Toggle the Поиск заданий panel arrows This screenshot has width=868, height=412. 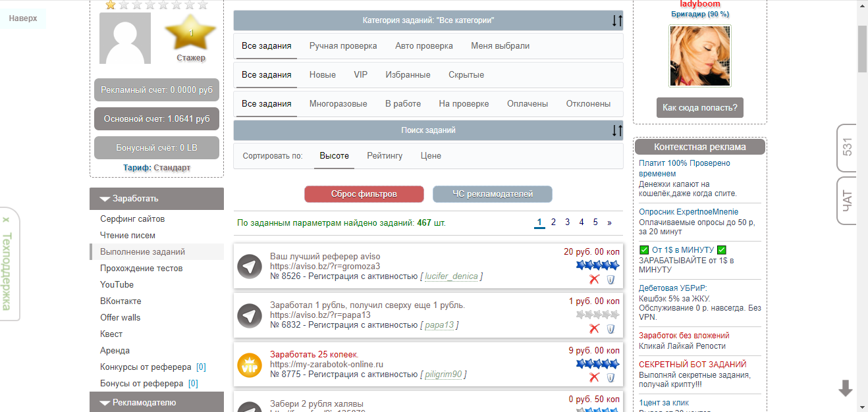[x=616, y=130]
